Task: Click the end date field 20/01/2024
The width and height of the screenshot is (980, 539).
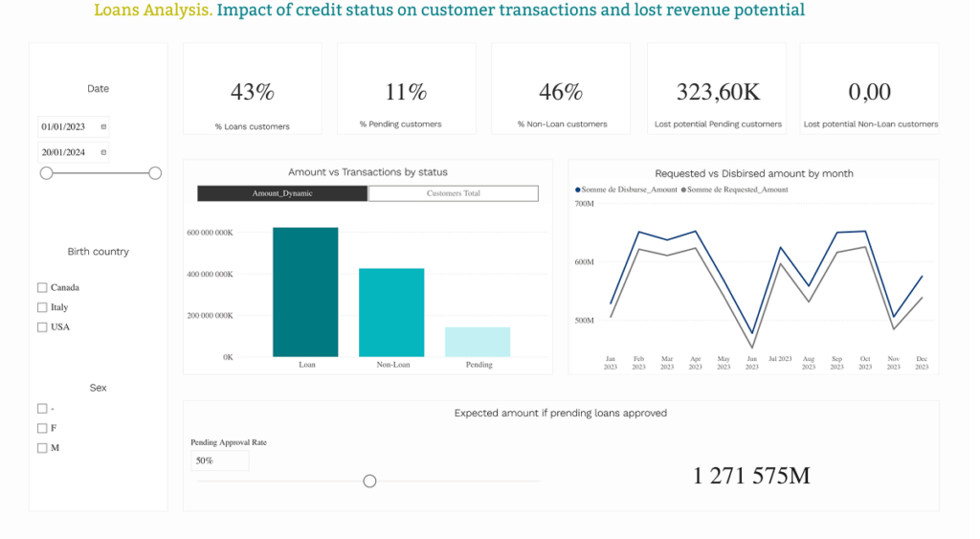Action: 73,152
